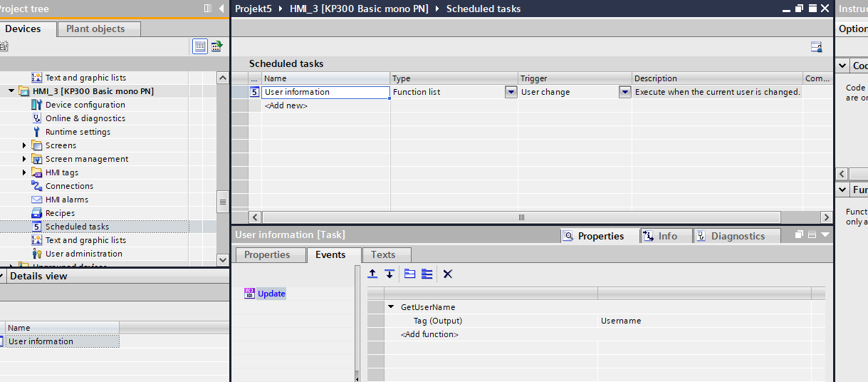Viewport: 868px width, 382px height.
Task: Click the grid icon with green arrow
Action: tap(216, 46)
